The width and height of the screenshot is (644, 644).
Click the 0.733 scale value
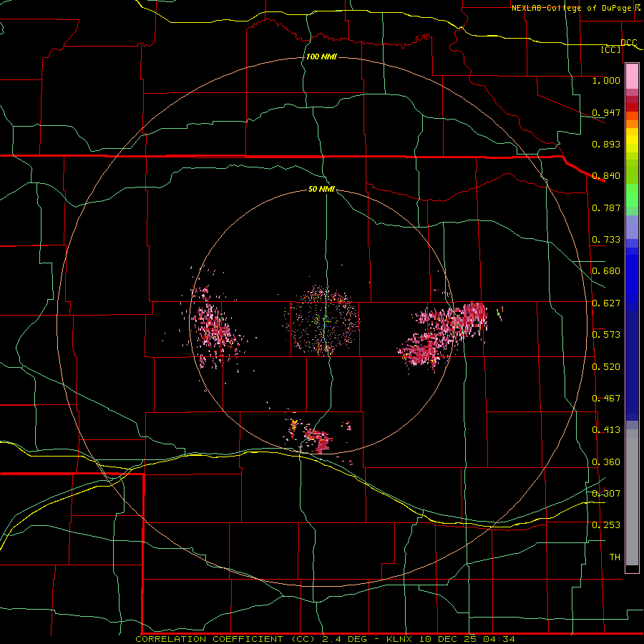point(606,240)
